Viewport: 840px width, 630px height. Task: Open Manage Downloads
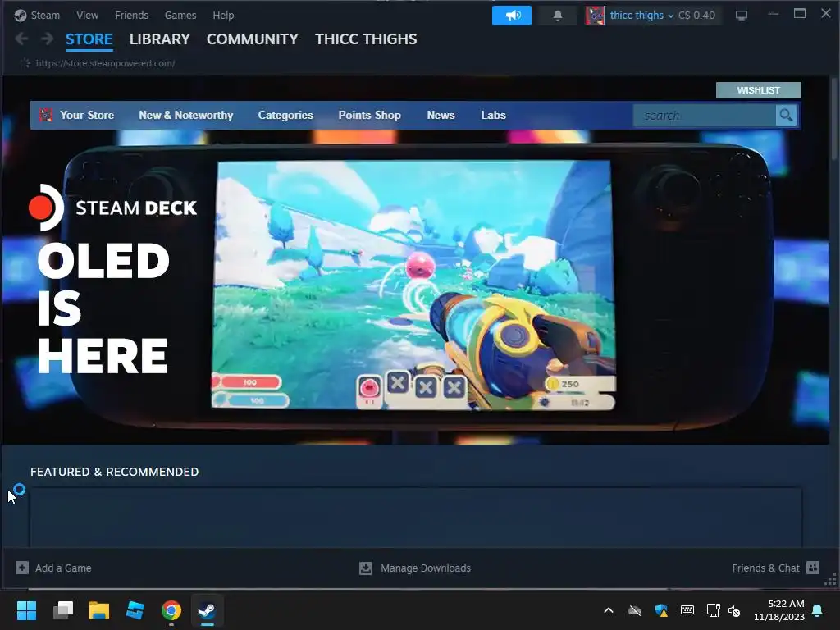[x=426, y=568]
